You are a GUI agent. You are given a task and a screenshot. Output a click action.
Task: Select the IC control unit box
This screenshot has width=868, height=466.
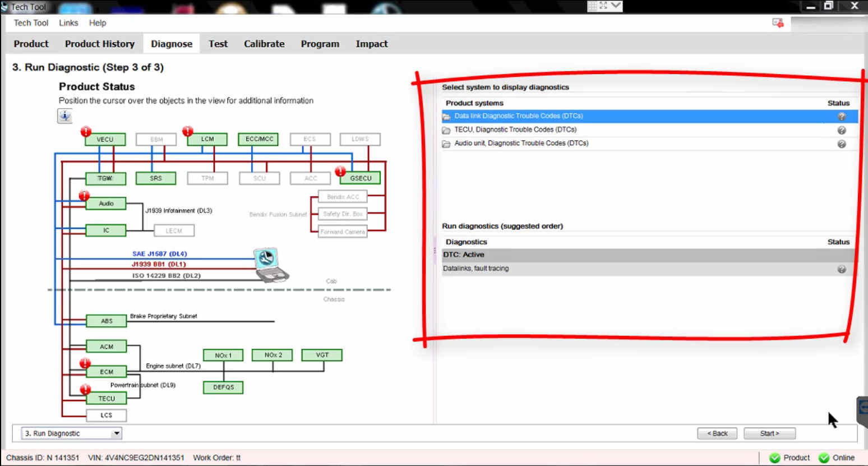tap(106, 230)
